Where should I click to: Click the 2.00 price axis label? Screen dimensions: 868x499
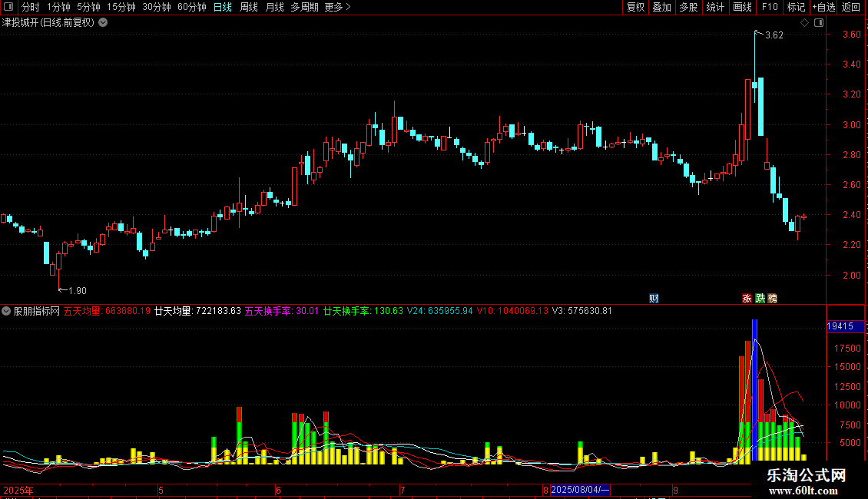pyautogui.click(x=851, y=276)
